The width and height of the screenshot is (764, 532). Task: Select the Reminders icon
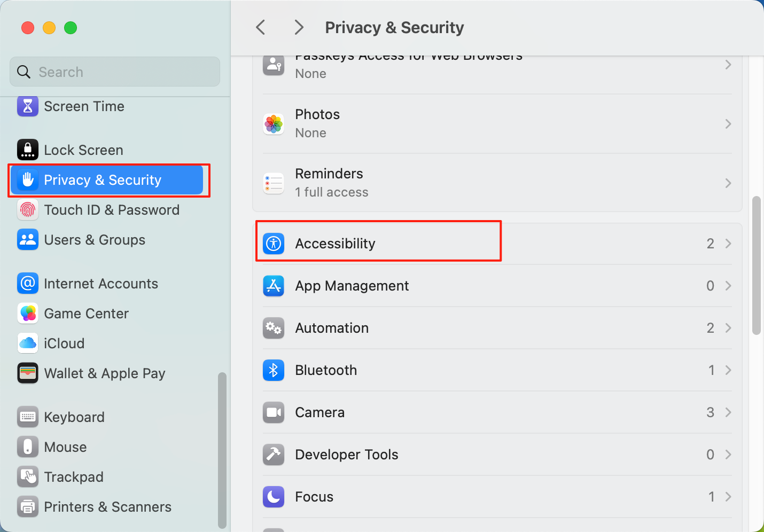click(x=274, y=183)
